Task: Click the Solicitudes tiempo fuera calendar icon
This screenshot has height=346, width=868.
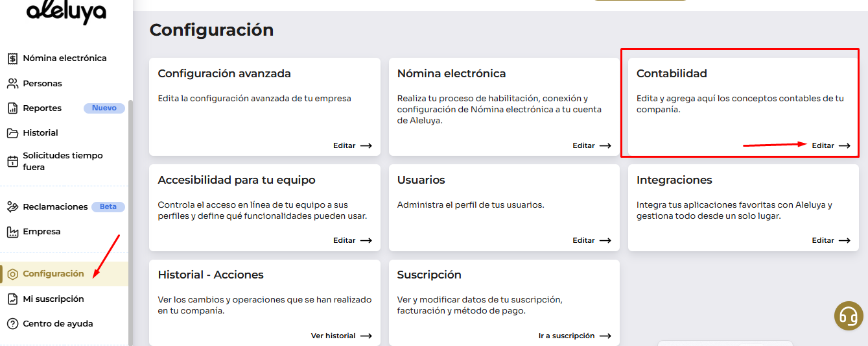Action: [12, 161]
